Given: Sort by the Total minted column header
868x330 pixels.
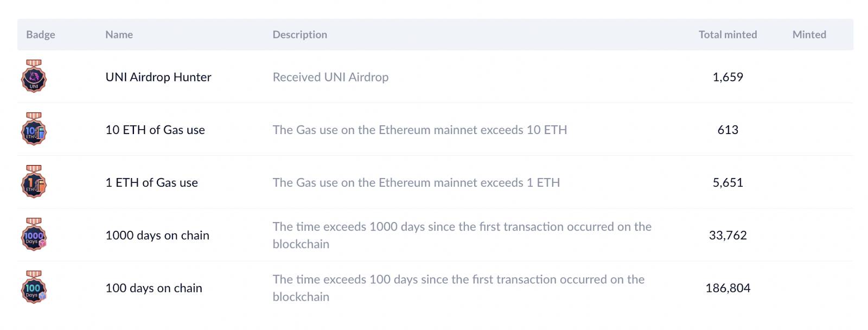Looking at the screenshot, I should point(728,35).
